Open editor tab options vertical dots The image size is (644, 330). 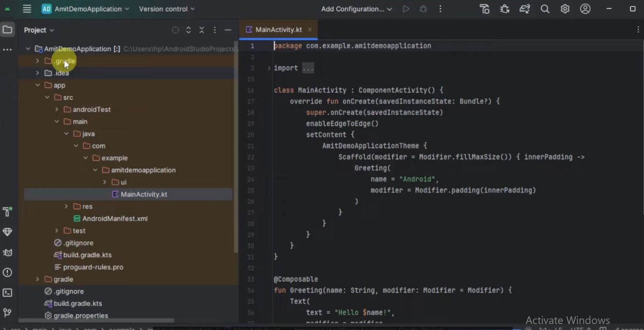coord(638,29)
